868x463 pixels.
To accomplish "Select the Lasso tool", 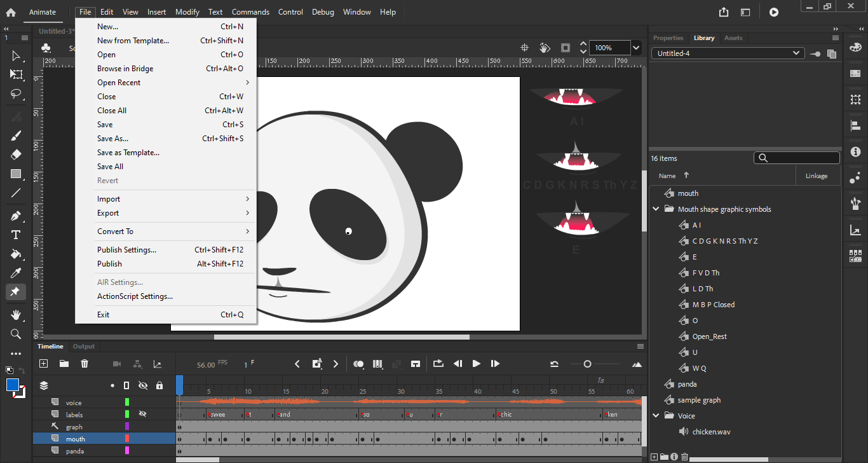I will (x=16, y=93).
